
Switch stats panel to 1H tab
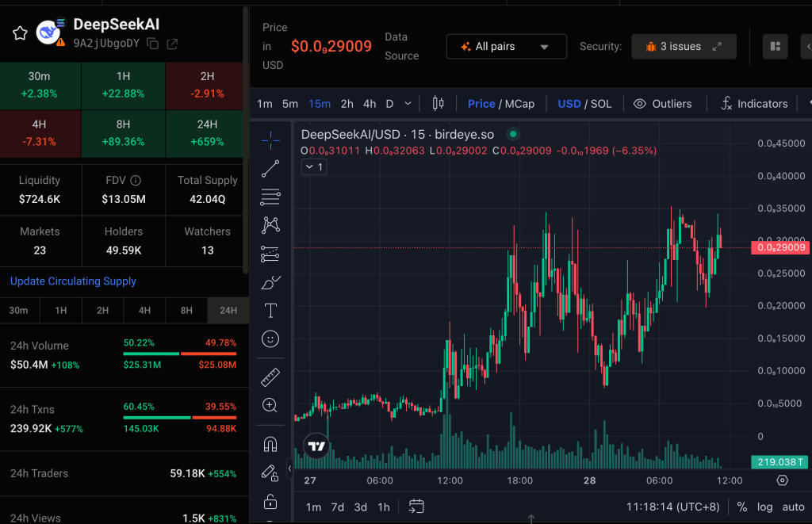61,310
